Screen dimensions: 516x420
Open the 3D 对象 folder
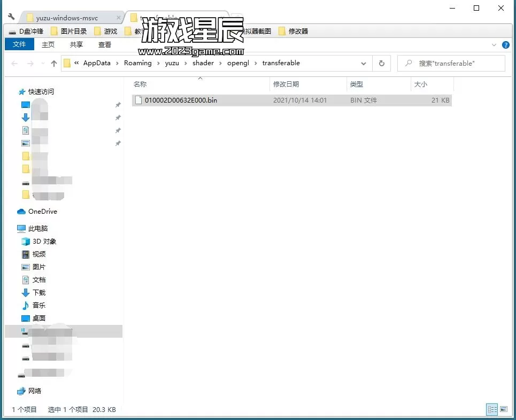44,242
